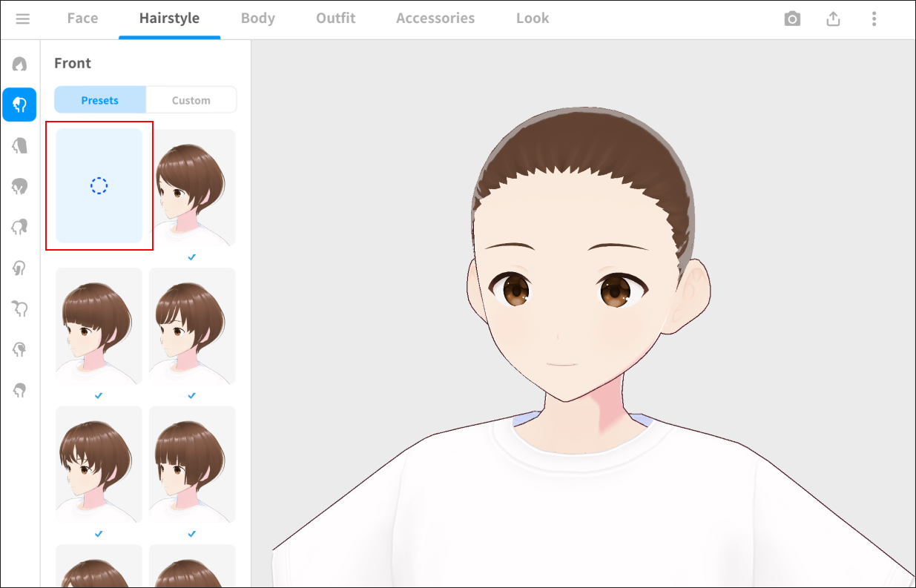Select the Back hair category icon
The height and width of the screenshot is (588, 916).
click(x=19, y=145)
